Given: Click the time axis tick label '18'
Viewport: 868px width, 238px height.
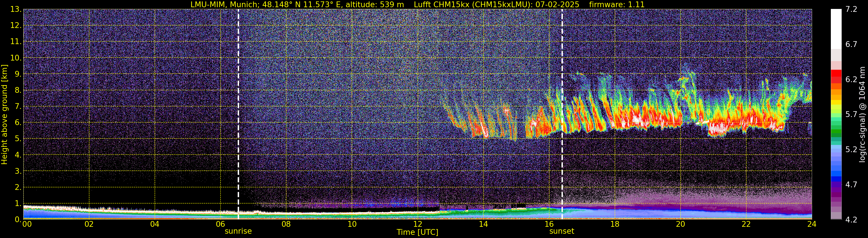Looking at the screenshot, I should (614, 224).
